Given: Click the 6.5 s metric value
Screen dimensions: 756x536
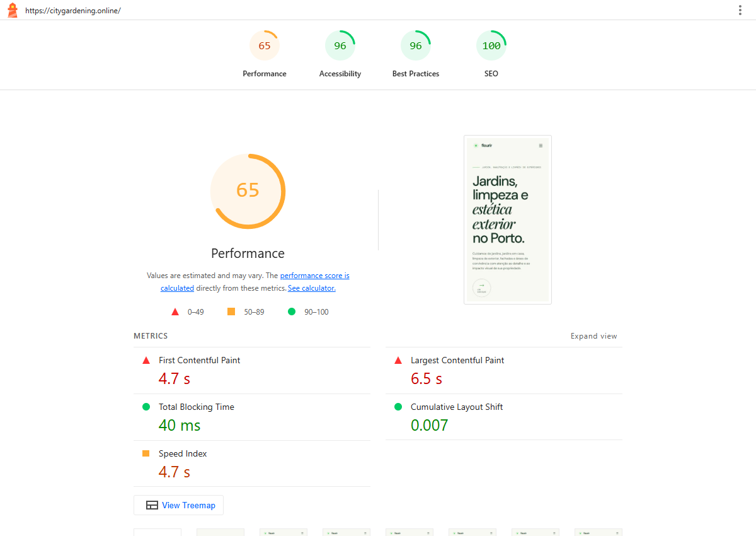Looking at the screenshot, I should pyautogui.click(x=427, y=379).
